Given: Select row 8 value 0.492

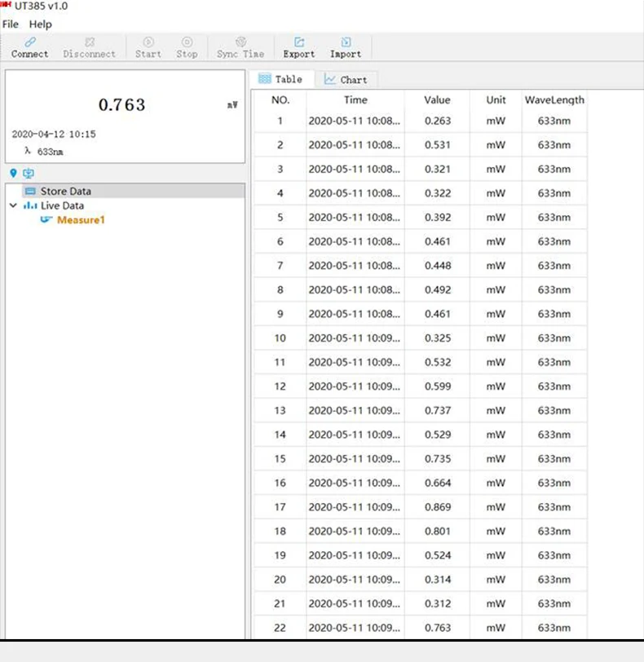Looking at the screenshot, I should click(x=438, y=289).
